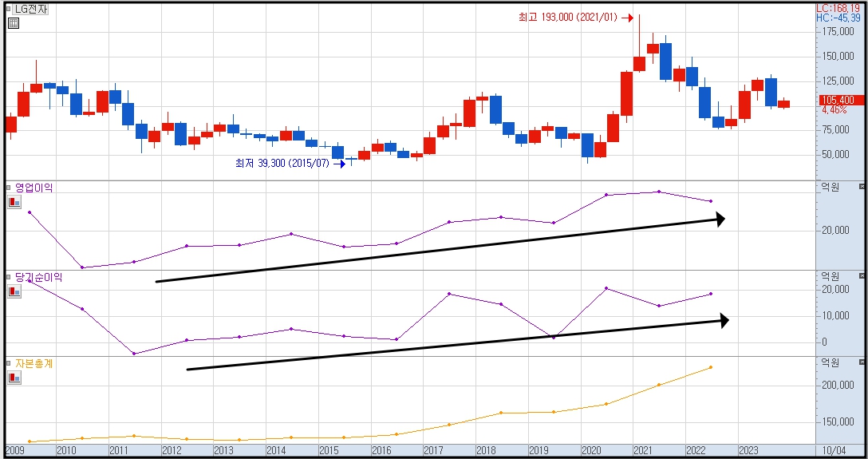This screenshot has width=868, height=459.
Task: Click the 2009 year label on timeline
Action: click(x=14, y=449)
